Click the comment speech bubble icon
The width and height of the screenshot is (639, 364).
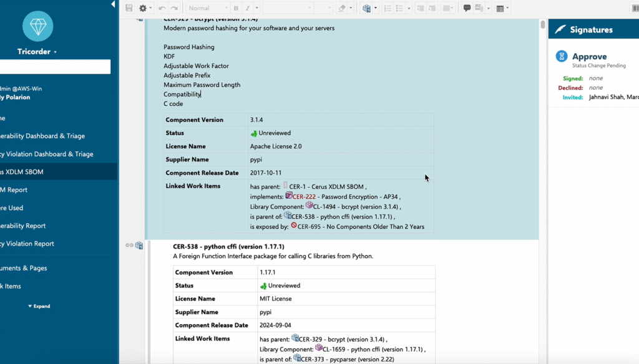(467, 8)
